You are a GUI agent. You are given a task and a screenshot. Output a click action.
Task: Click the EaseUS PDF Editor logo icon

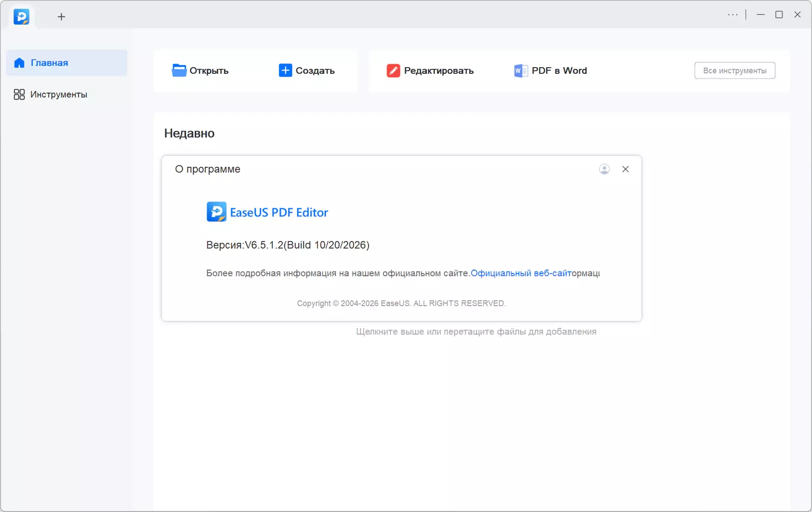click(216, 212)
